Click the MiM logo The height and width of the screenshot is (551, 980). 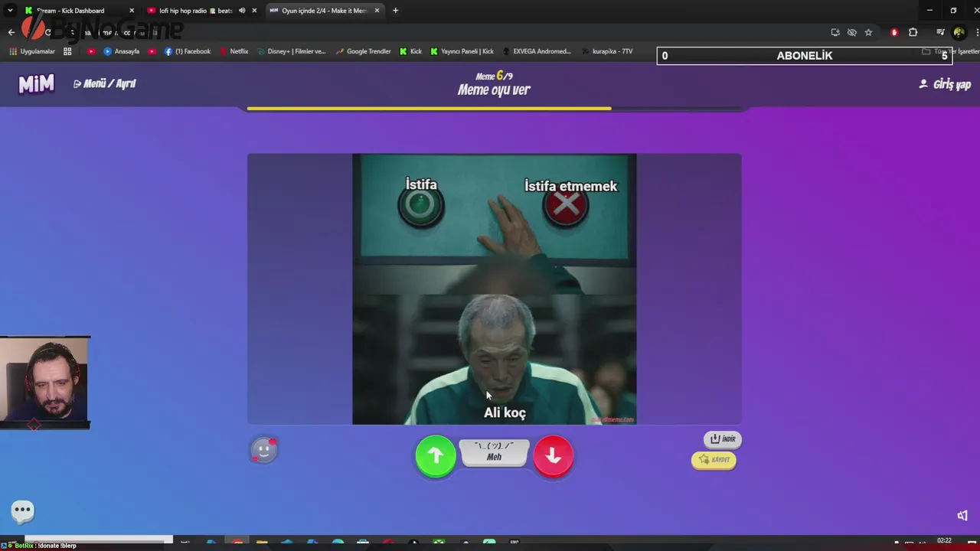36,83
